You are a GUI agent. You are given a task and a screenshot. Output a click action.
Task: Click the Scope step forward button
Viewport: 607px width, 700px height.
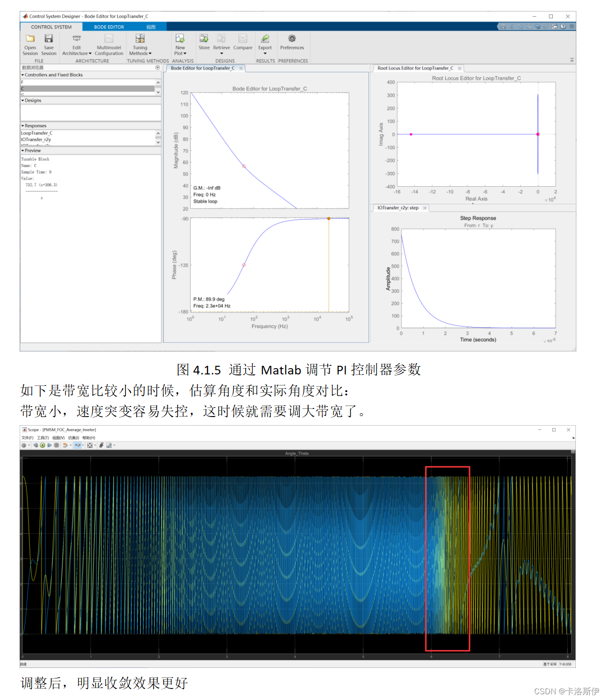pyautogui.click(x=49, y=445)
